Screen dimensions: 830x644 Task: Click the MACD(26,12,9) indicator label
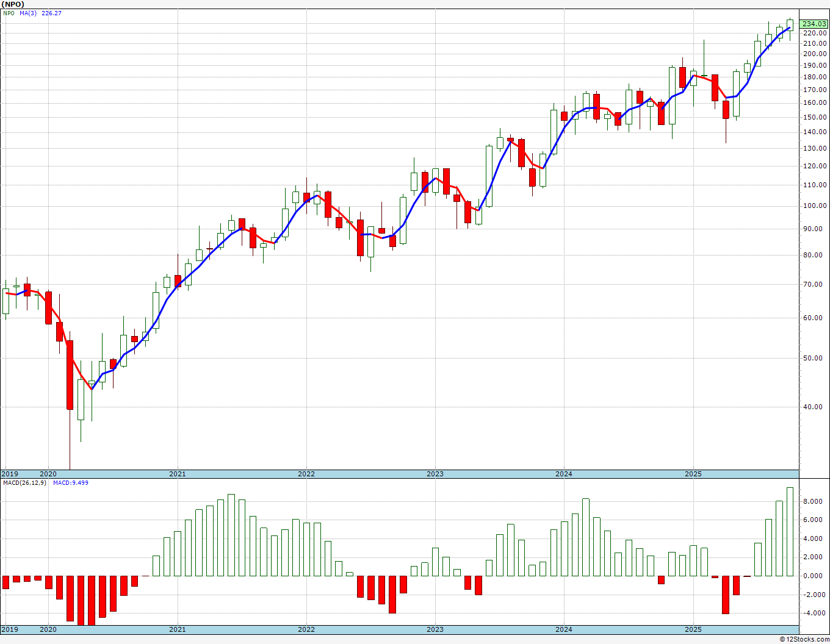pos(24,483)
